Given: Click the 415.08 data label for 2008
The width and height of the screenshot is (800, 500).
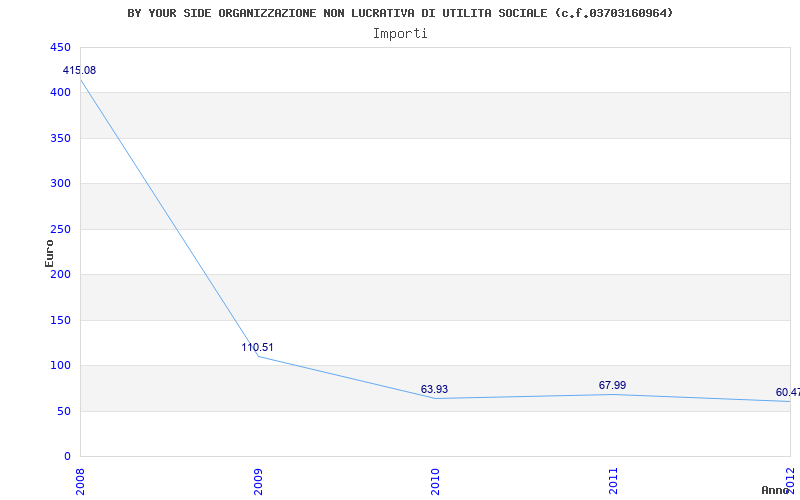Looking at the screenshot, I should click(79, 70).
